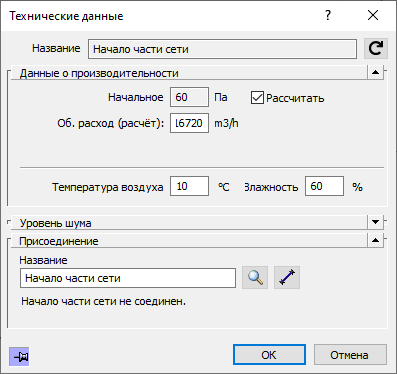Image resolution: width=397 pixels, height=374 pixels.
Task: Click the Присоединение header text
Action: tap(59, 241)
